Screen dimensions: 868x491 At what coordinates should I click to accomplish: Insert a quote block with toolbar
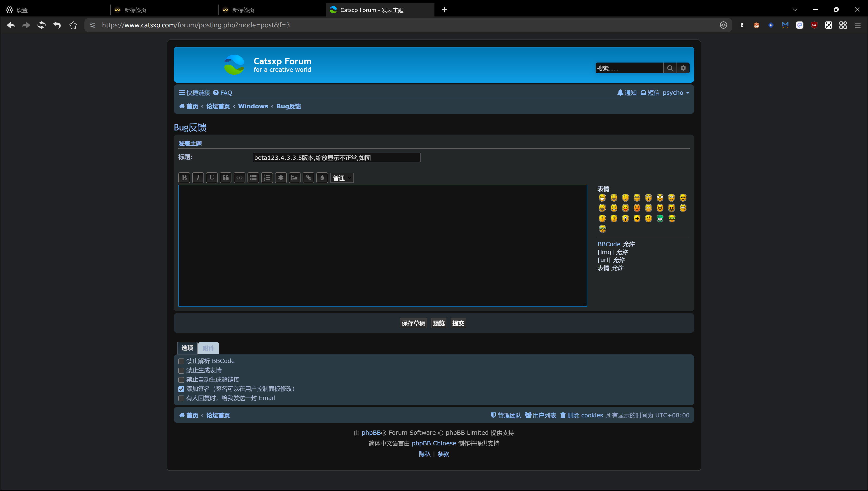click(x=226, y=178)
